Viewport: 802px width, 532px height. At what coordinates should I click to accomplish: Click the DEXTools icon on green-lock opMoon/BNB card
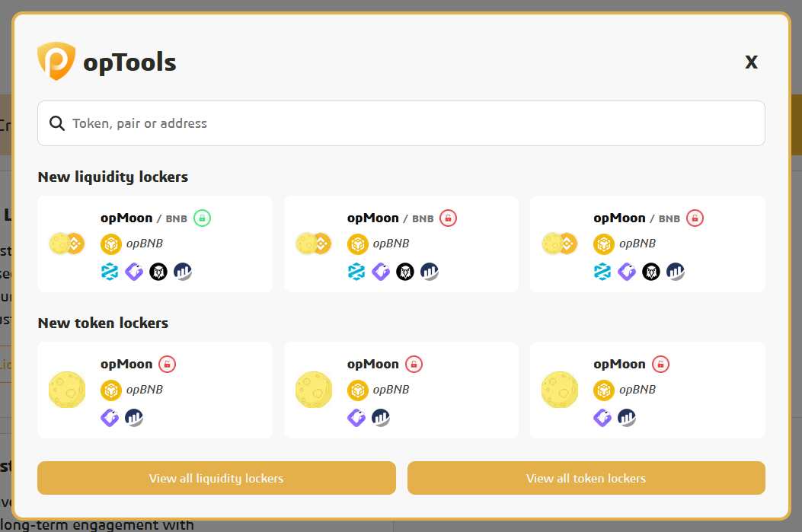110,272
